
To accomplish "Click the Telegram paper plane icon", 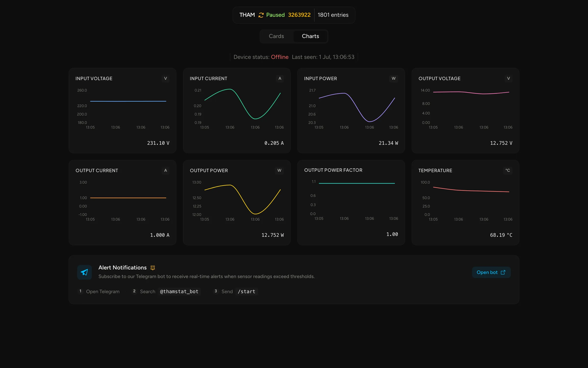I will pos(85,272).
